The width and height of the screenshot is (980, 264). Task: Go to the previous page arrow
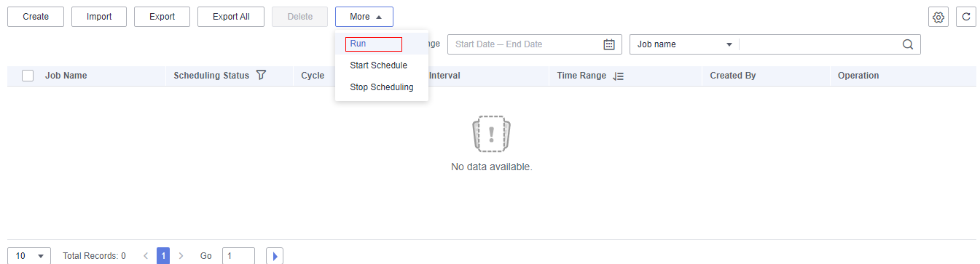tap(146, 256)
